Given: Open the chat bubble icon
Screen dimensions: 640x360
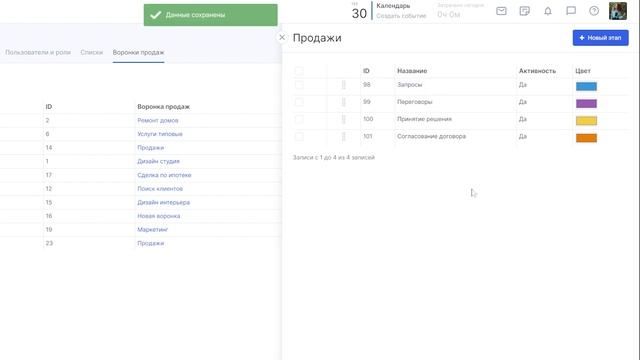Looking at the screenshot, I should 571,11.
